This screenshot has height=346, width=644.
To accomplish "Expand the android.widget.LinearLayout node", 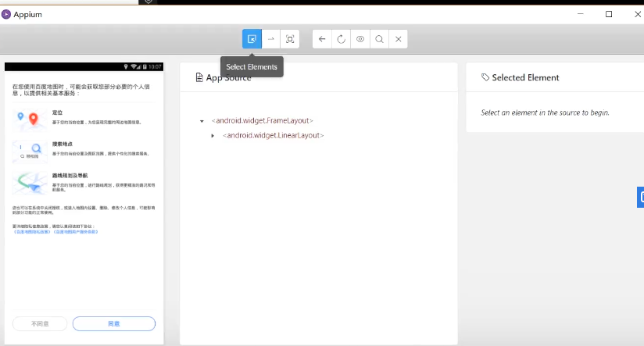I will coord(213,136).
